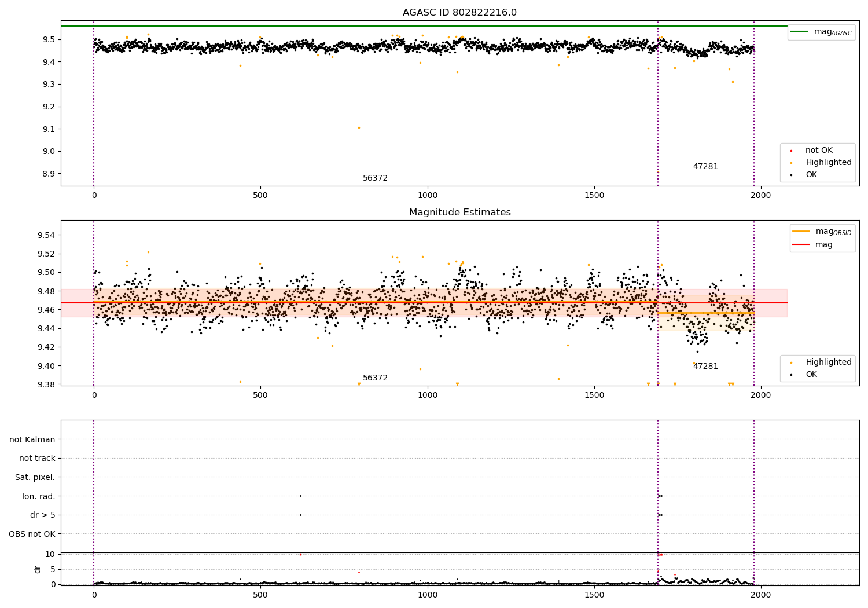The image size is (868, 608).
Task: Click the 47281 label in the top plot
Action: click(705, 167)
